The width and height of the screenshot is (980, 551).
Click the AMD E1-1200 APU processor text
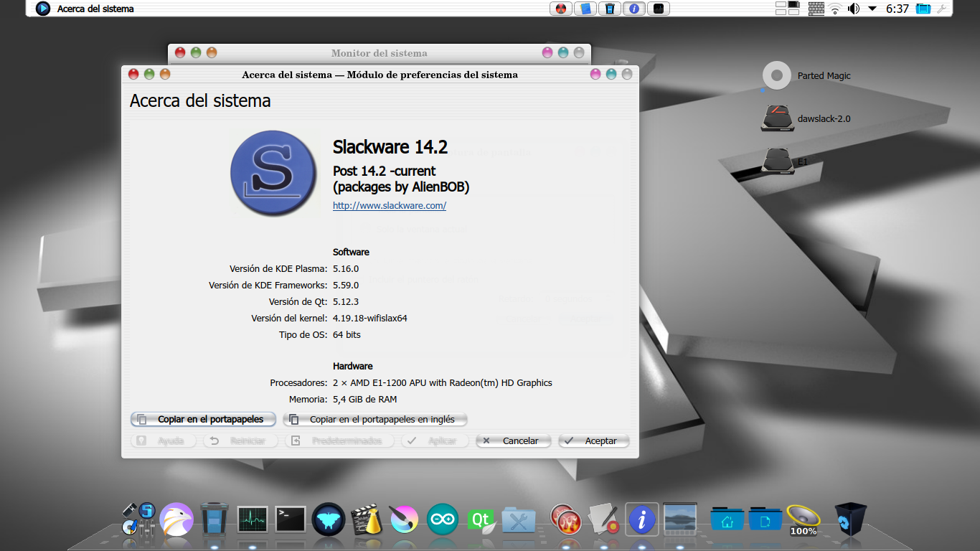(x=443, y=383)
